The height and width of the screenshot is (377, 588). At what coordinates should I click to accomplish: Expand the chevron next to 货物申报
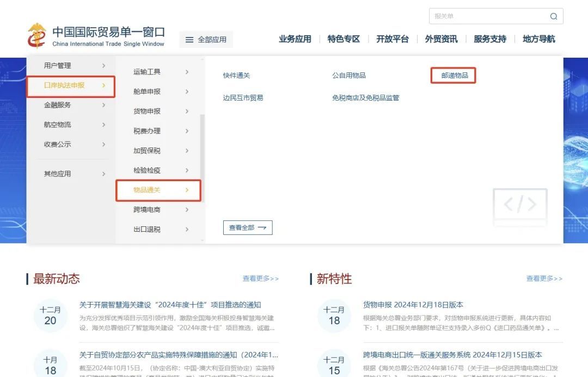(187, 112)
